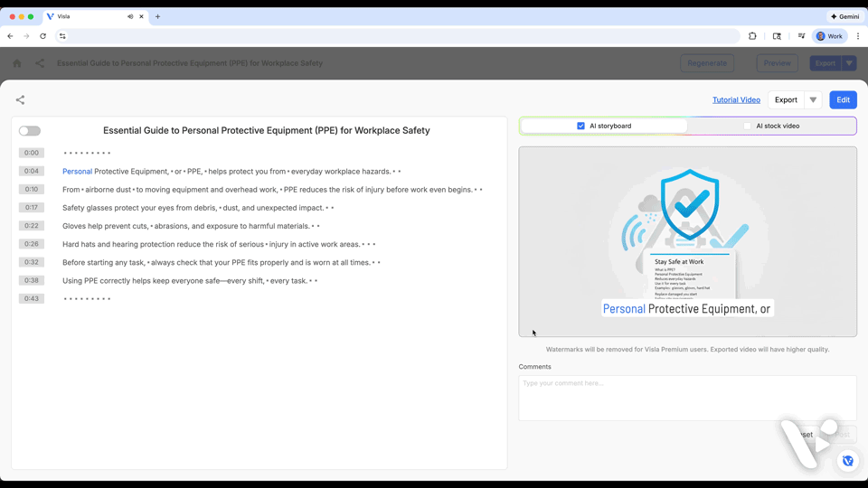
Task: Jump to the 0:17 timestamp marker
Action: pyautogui.click(x=32, y=208)
